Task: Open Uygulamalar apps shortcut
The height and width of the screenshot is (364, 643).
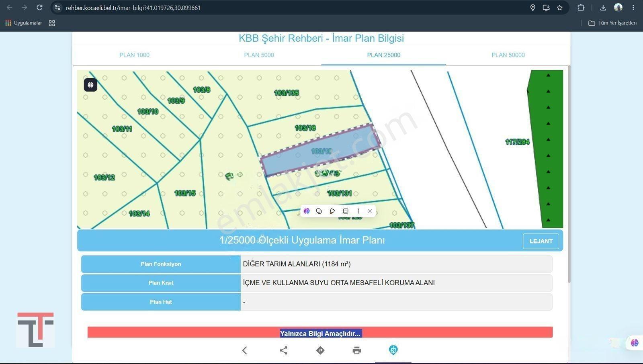Action: 24,23
